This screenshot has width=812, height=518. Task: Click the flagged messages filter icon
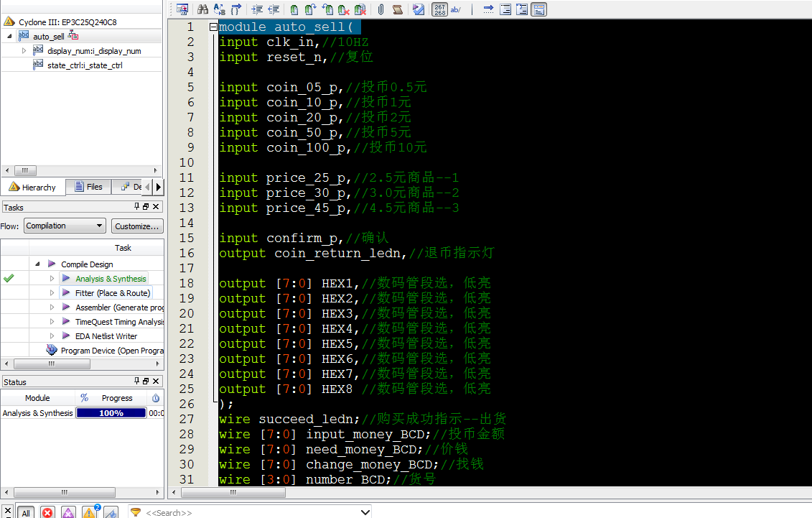[111, 513]
